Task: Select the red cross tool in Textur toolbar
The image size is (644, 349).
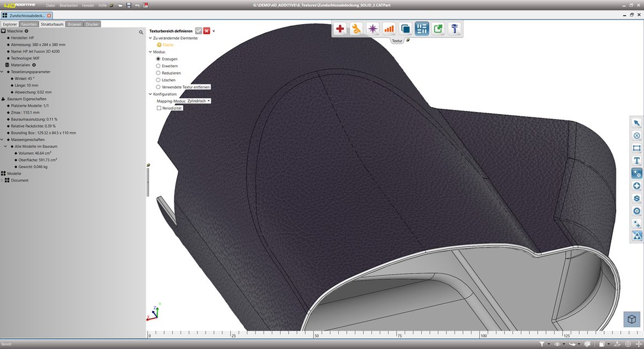Action: [340, 28]
